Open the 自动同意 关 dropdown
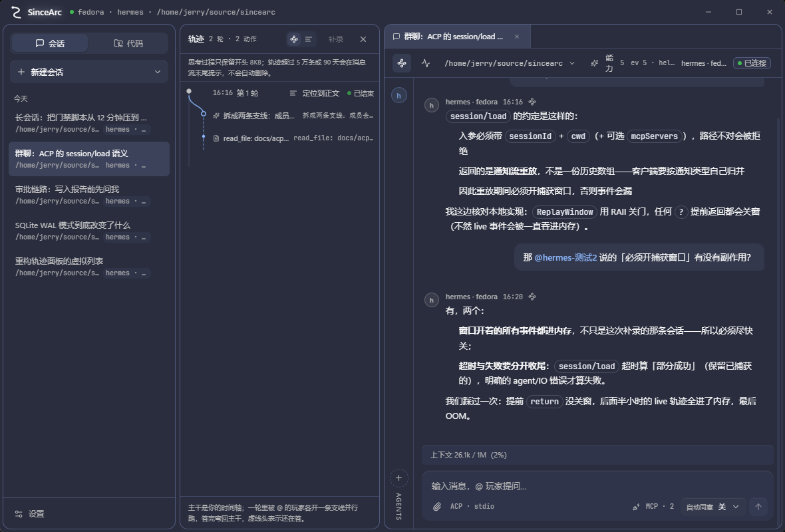The image size is (785, 532). 712,507
